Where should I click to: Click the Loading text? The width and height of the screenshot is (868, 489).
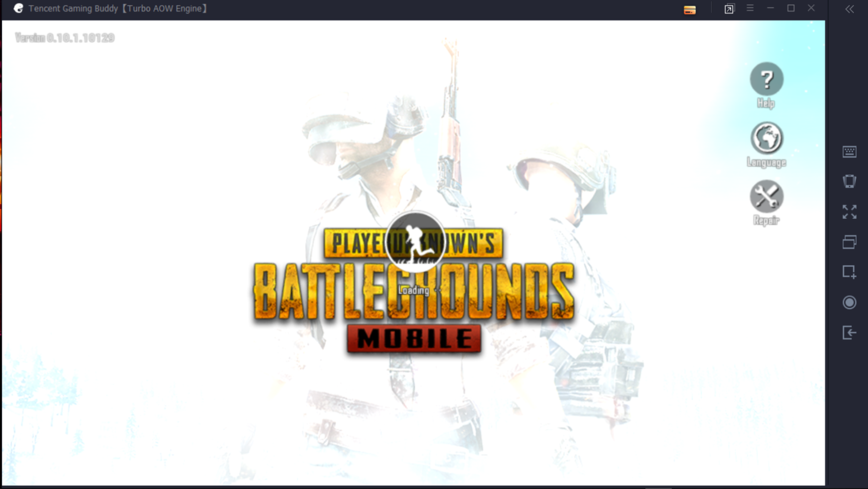413,290
